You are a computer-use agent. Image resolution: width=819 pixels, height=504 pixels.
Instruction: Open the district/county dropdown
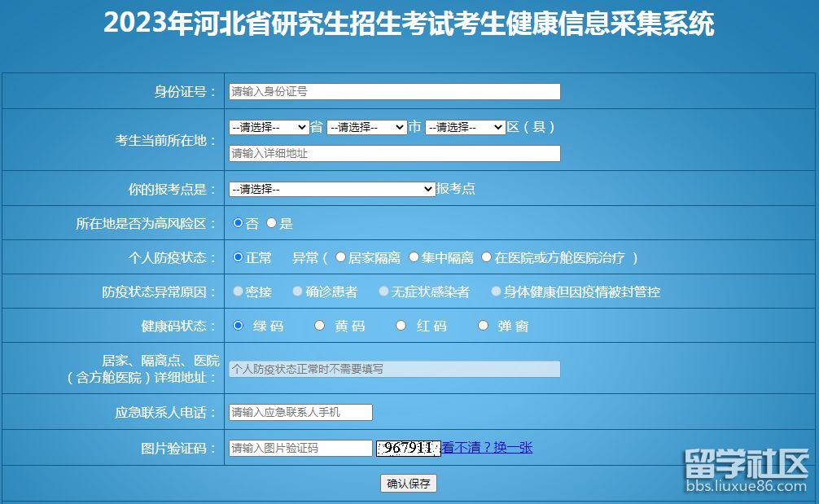[465, 127]
